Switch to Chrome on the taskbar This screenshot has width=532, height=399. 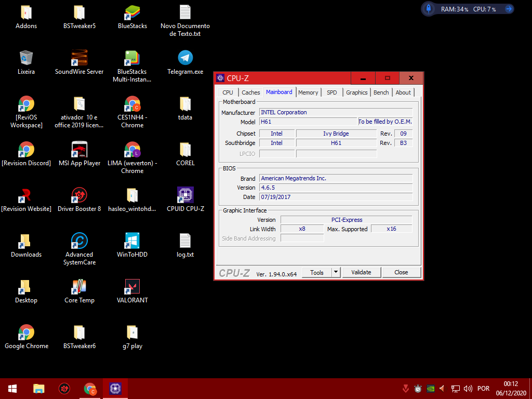[x=90, y=389]
